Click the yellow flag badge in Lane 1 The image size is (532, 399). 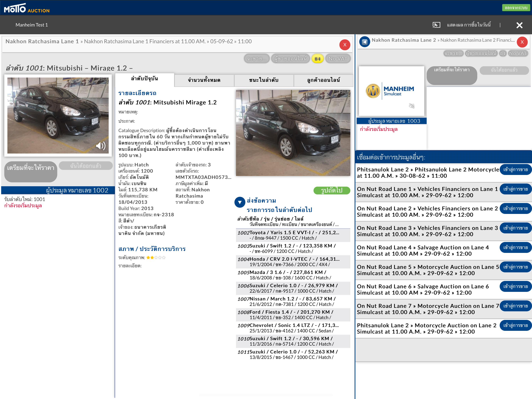pyautogui.click(x=317, y=58)
